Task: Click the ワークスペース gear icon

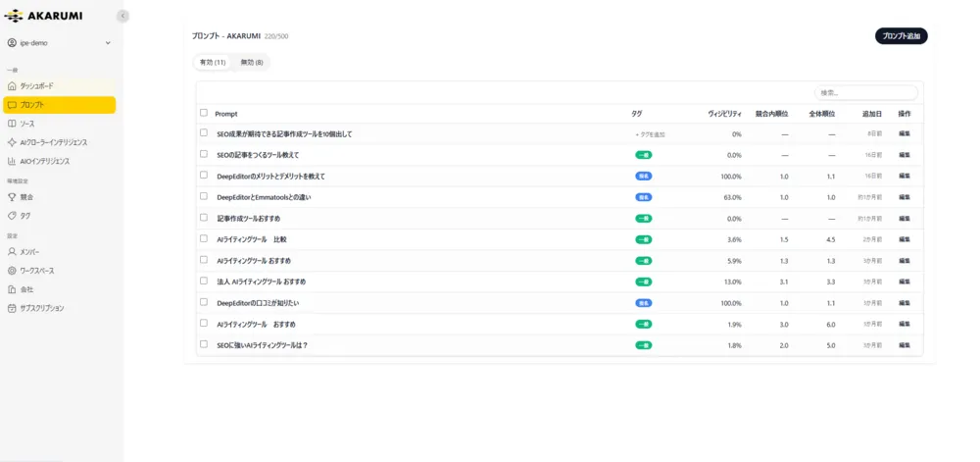Action: (12, 271)
